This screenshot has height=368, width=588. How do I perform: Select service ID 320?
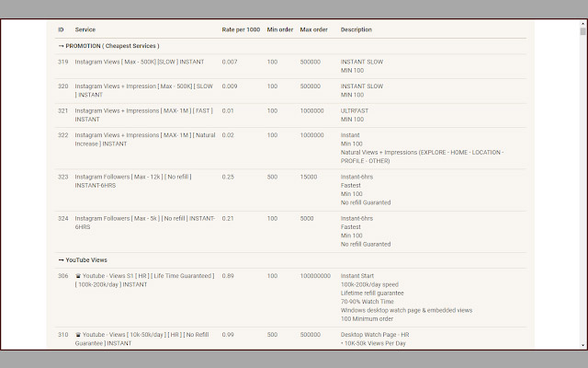[63, 86]
